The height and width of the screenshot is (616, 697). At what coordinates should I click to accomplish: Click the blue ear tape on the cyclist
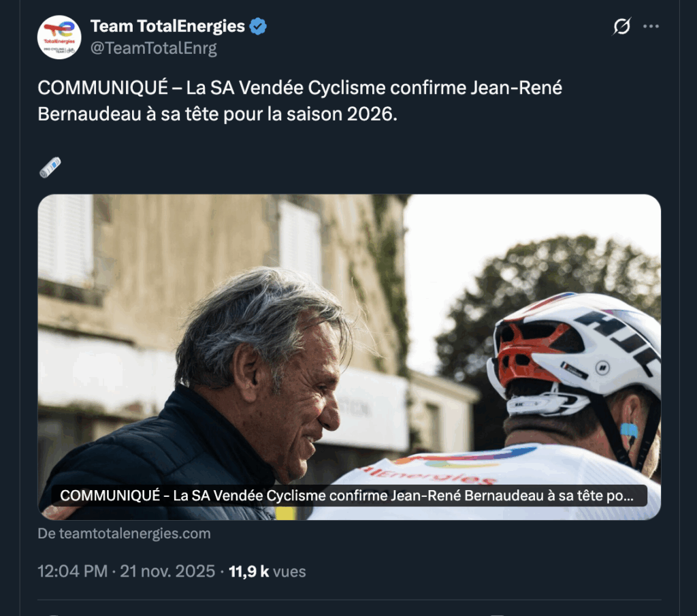coord(629,430)
